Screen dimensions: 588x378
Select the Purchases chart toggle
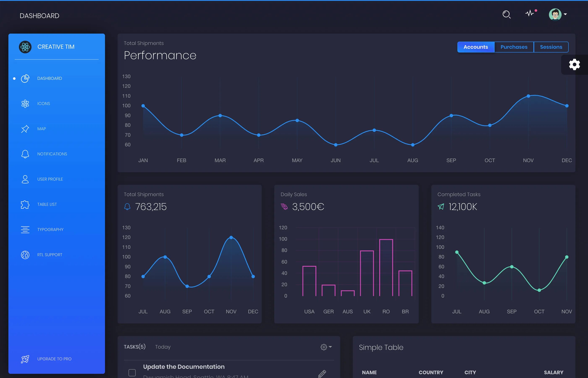click(514, 47)
